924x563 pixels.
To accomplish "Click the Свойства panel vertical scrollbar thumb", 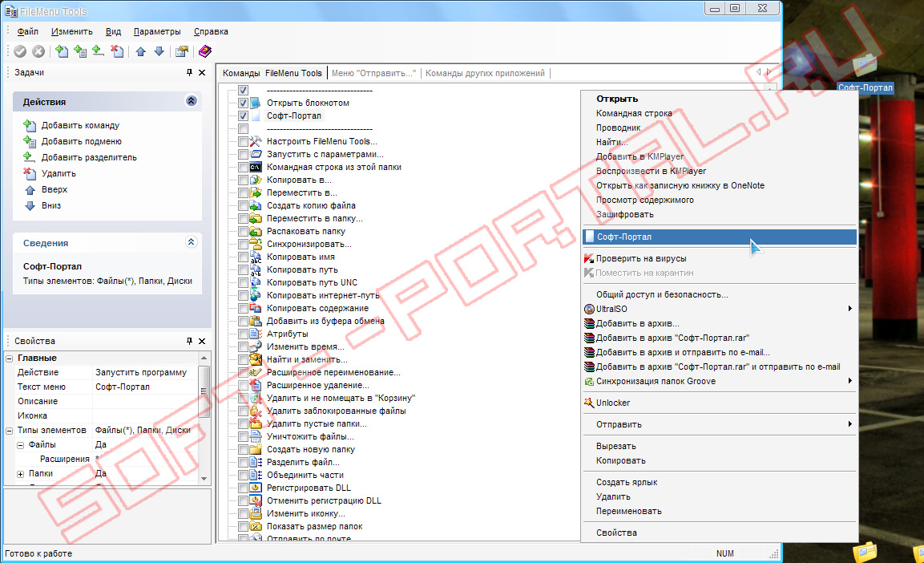I will coord(204,391).
